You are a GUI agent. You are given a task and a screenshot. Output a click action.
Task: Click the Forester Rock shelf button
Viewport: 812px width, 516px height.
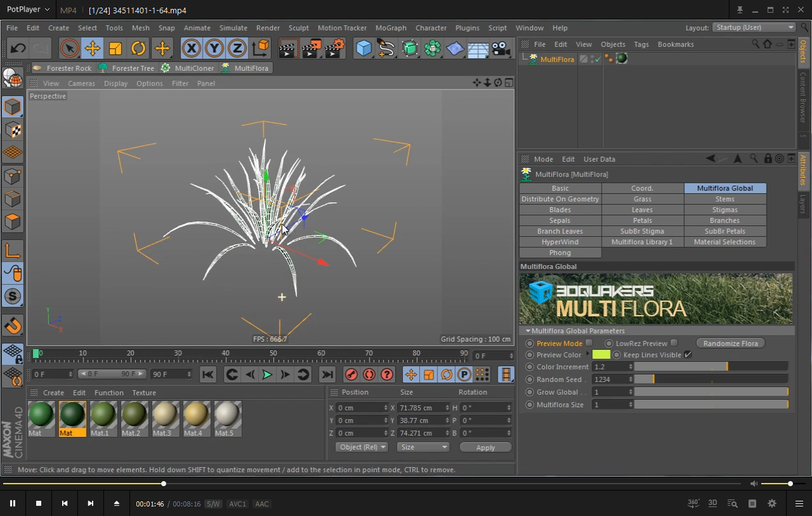click(x=62, y=68)
